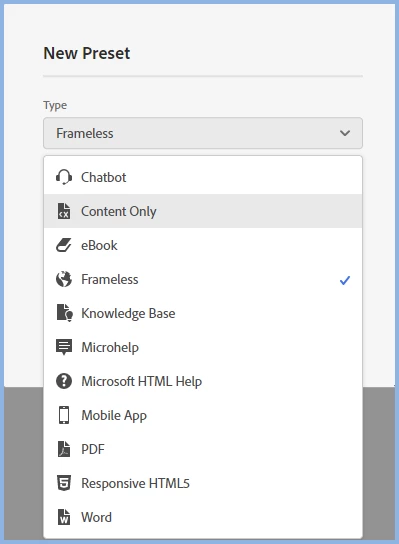Select the eBook preset type label
Screen dimensions: 399x544
tap(99, 245)
